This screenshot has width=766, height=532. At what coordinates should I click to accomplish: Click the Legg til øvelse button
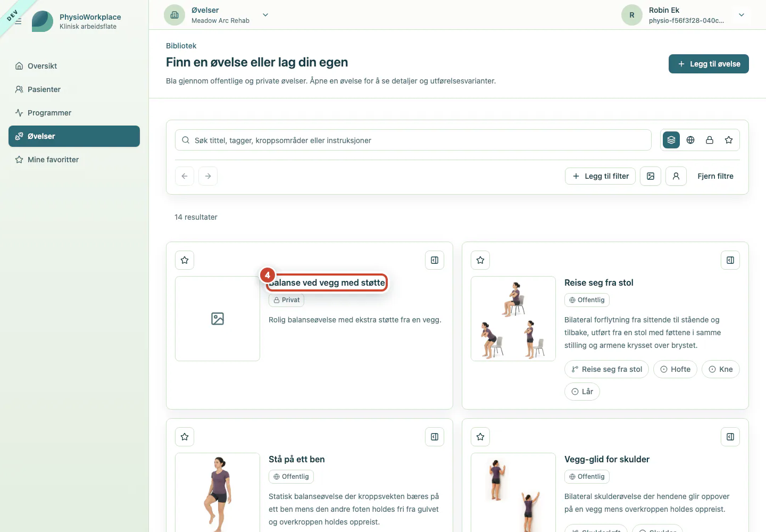pos(709,64)
